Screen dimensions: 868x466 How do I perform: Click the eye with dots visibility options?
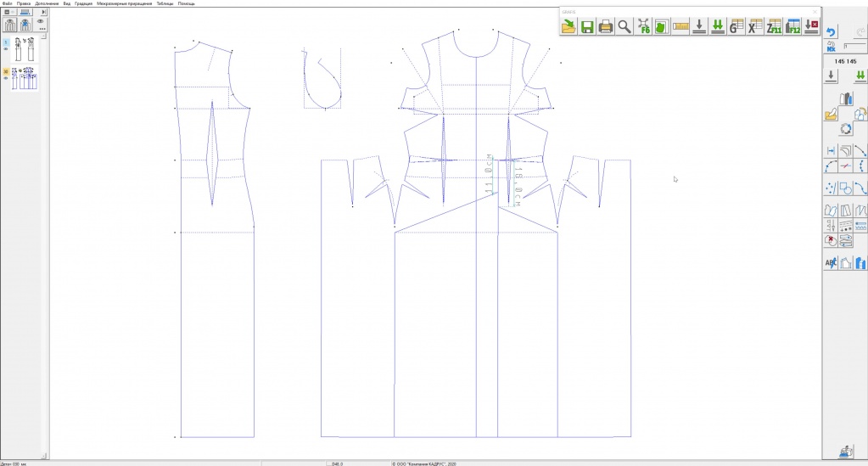tap(40, 24)
